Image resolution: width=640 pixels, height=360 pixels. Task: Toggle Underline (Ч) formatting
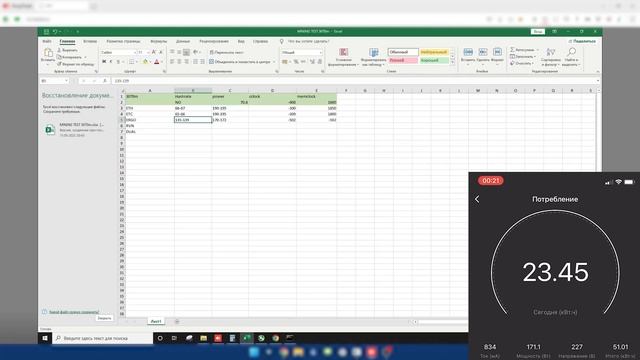click(118, 62)
